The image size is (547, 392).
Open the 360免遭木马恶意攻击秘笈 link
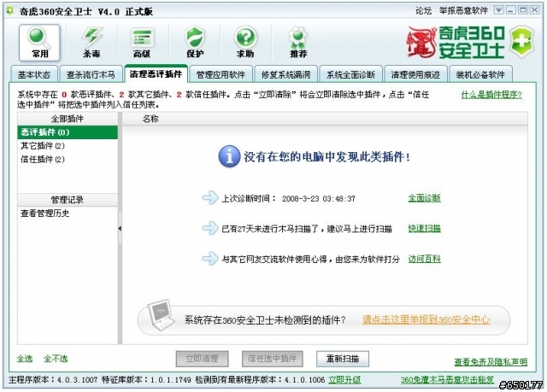pos(447,379)
